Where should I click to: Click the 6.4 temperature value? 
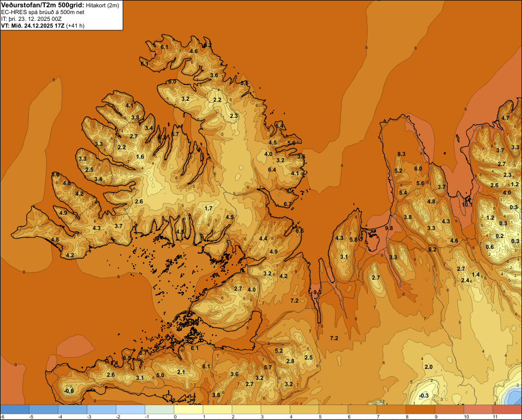(x=272, y=170)
